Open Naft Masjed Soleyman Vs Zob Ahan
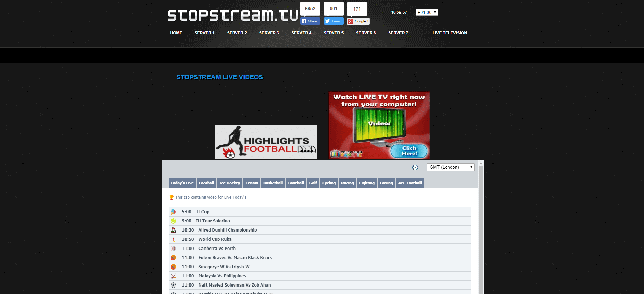 click(x=320, y=285)
